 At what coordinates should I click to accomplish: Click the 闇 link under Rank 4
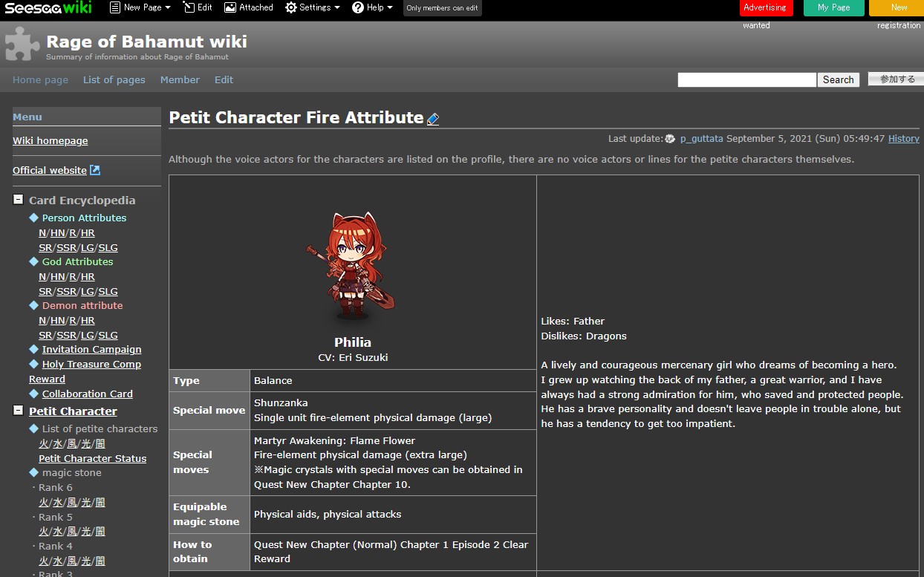pyautogui.click(x=100, y=561)
